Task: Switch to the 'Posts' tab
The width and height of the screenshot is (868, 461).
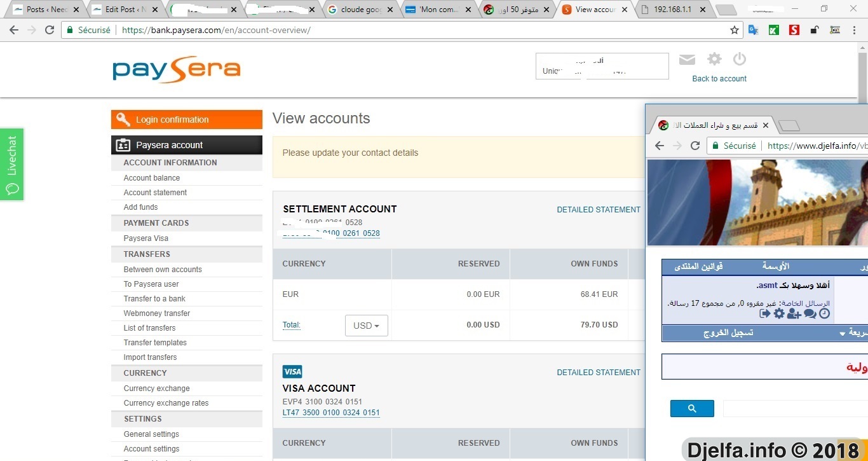Action: (46, 10)
